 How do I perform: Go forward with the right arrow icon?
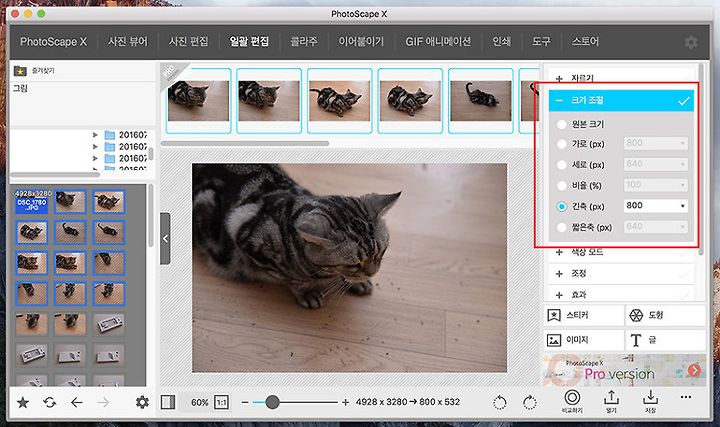click(103, 403)
